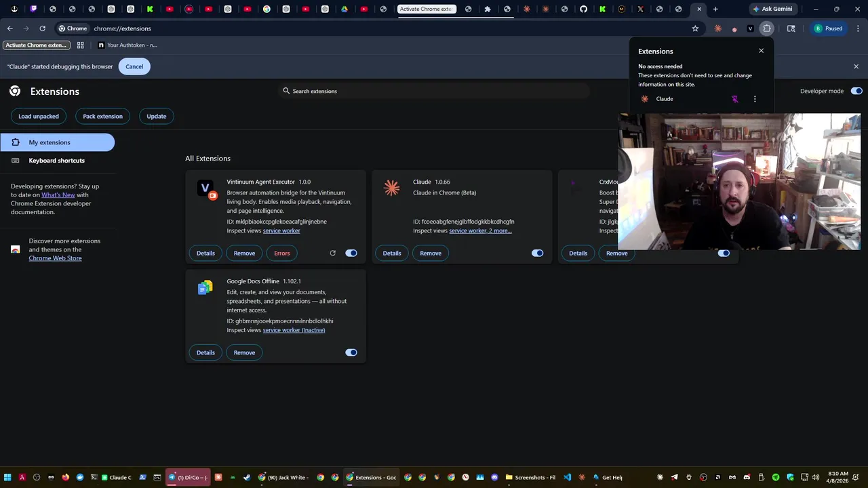This screenshot has height=488, width=868.
Task: Click Load unpacked button
Action: [x=39, y=116]
